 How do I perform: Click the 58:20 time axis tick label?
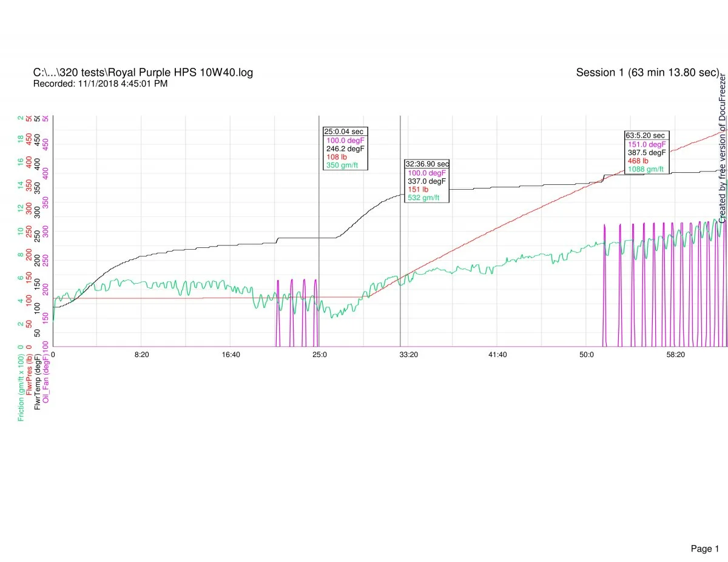point(675,355)
